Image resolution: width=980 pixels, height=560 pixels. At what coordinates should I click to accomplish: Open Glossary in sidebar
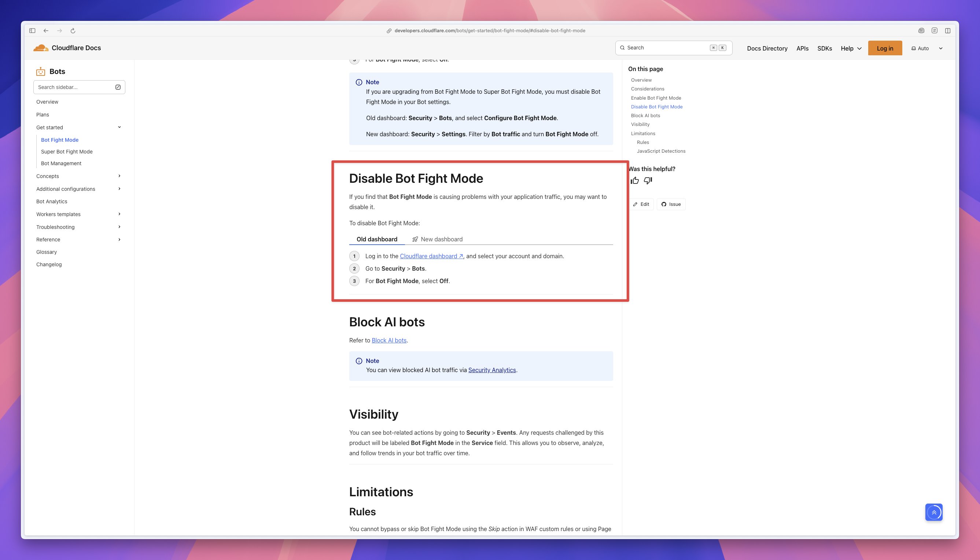click(47, 252)
